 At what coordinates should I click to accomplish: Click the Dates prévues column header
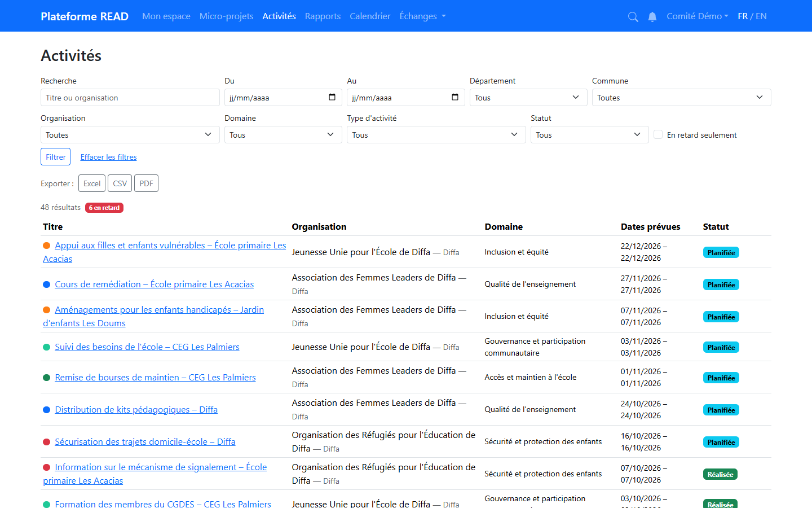coord(650,227)
